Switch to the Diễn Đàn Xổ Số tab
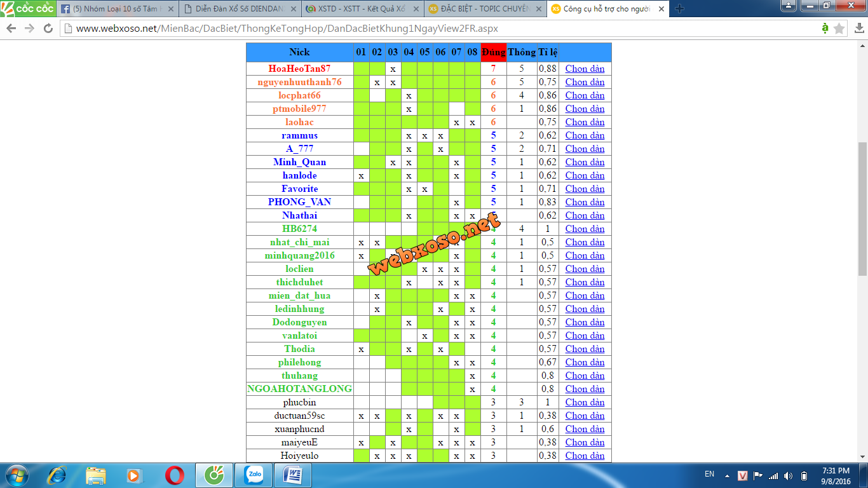The width and height of the screenshot is (868, 488). click(x=240, y=9)
